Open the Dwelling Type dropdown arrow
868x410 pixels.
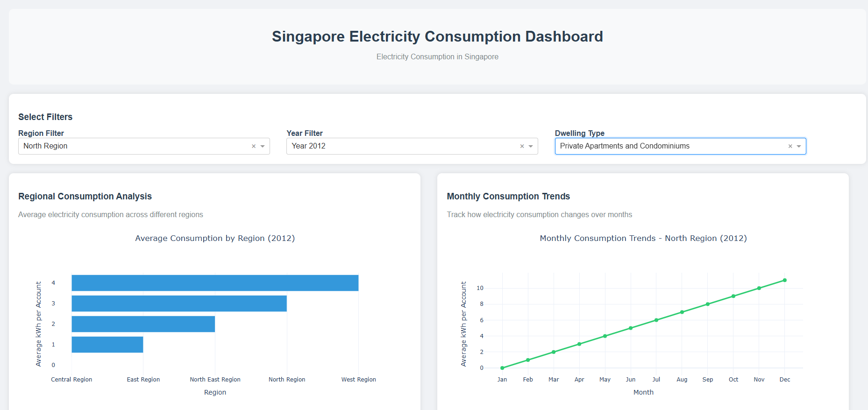[x=799, y=146]
